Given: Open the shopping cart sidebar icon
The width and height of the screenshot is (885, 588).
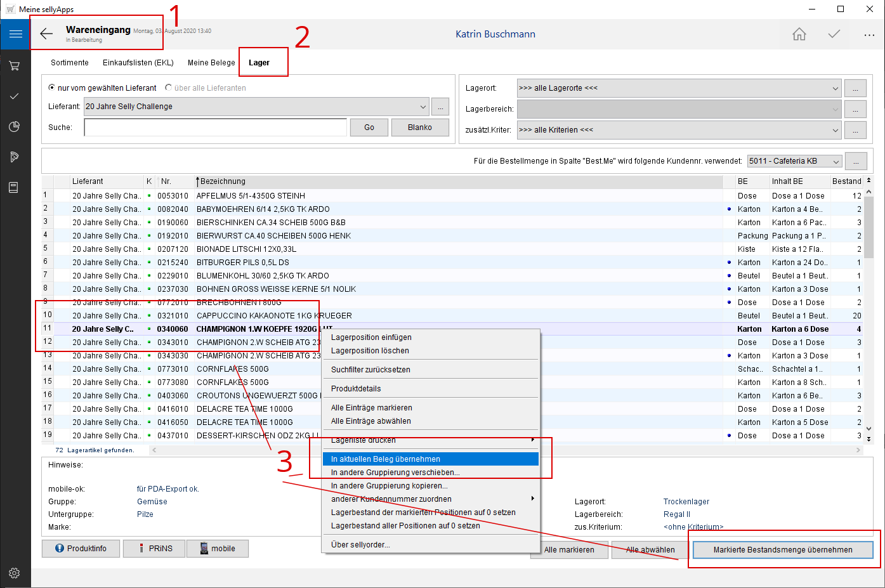Looking at the screenshot, I should point(15,65).
